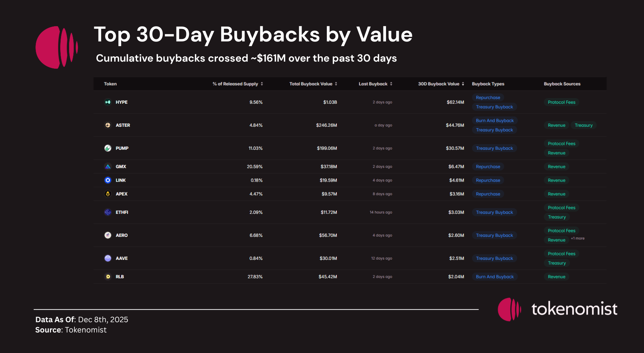
Task: Click GMX's released supply 20.59%
Action: click(x=255, y=167)
